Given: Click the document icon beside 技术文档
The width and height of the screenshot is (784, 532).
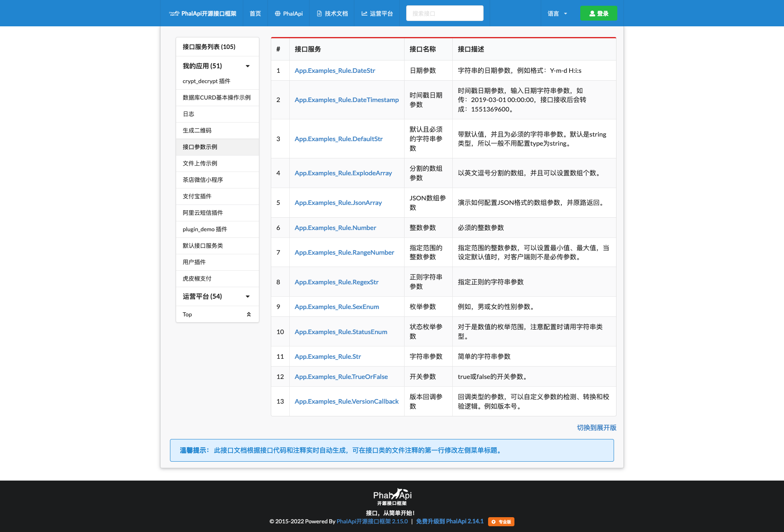Looking at the screenshot, I should (319, 14).
